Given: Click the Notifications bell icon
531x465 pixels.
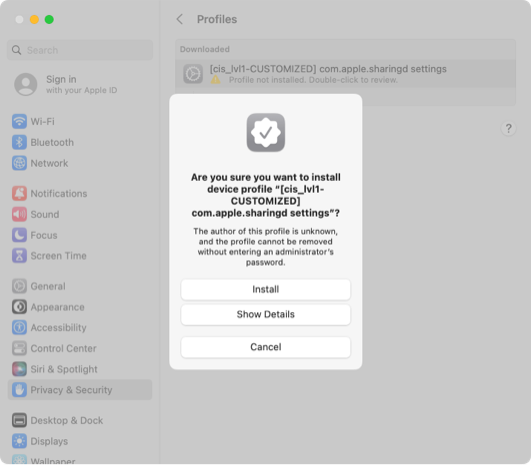Looking at the screenshot, I should (x=19, y=193).
